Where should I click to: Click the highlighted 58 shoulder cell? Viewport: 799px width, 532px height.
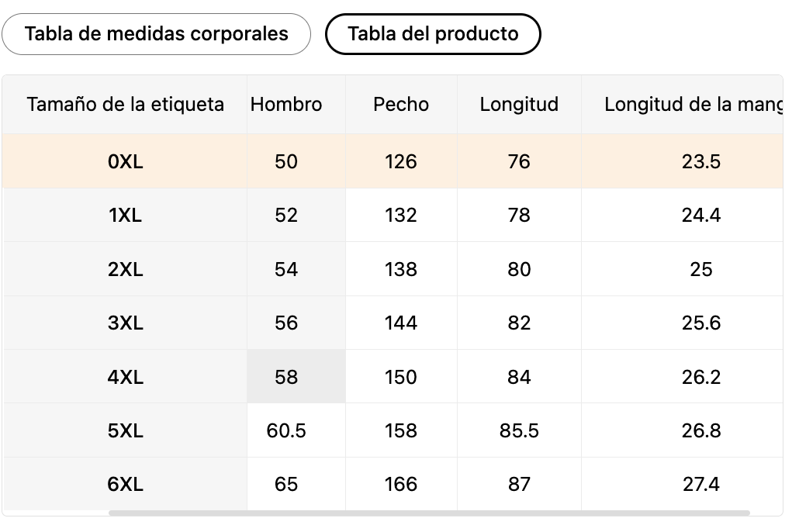(286, 377)
